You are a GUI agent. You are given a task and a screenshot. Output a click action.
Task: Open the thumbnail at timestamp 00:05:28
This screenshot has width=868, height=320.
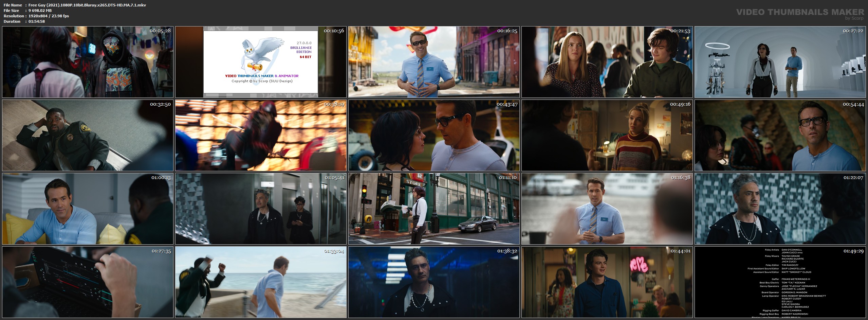[88, 62]
